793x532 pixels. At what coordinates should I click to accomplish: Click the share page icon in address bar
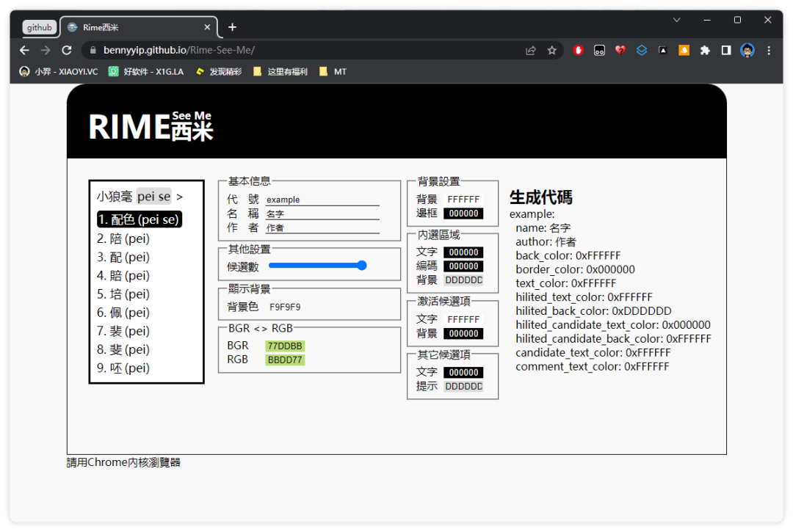(530, 51)
